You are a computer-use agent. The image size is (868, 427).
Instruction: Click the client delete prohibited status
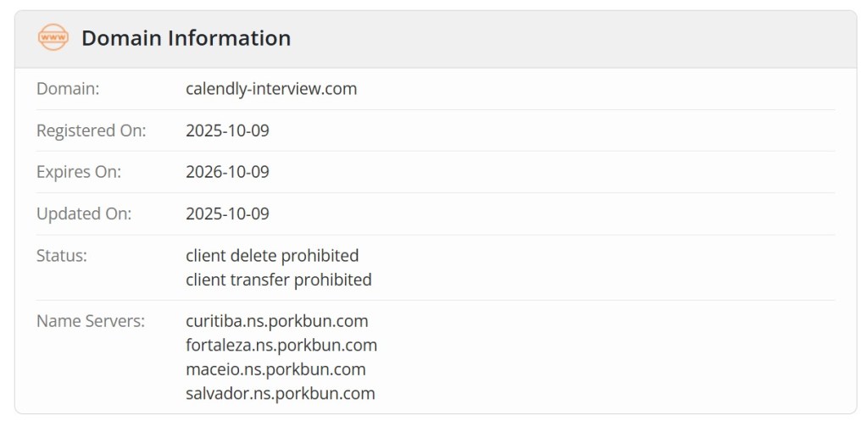[x=272, y=255]
